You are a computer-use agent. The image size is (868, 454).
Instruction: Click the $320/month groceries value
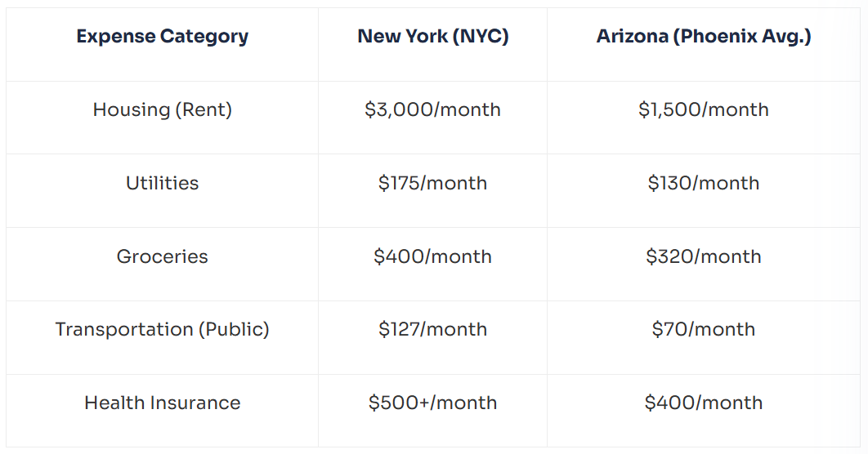(703, 256)
